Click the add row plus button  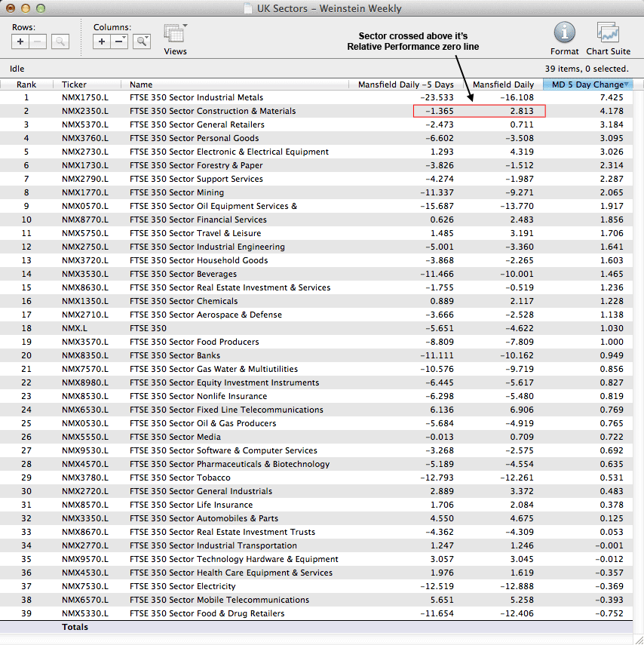[20, 41]
